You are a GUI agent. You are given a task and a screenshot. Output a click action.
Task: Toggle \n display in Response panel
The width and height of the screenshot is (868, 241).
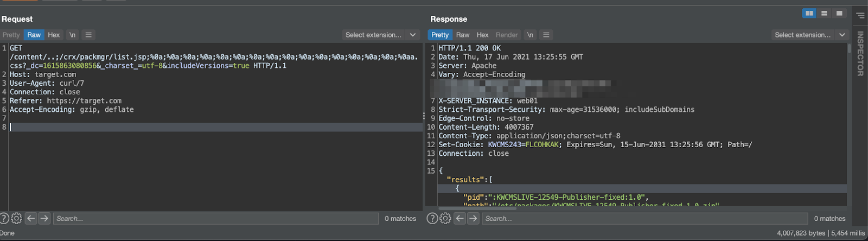click(530, 35)
